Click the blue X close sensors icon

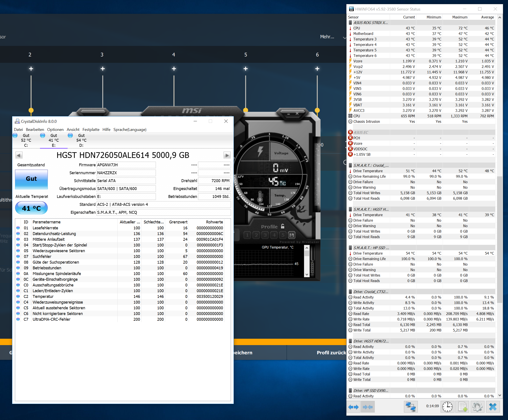click(x=493, y=407)
